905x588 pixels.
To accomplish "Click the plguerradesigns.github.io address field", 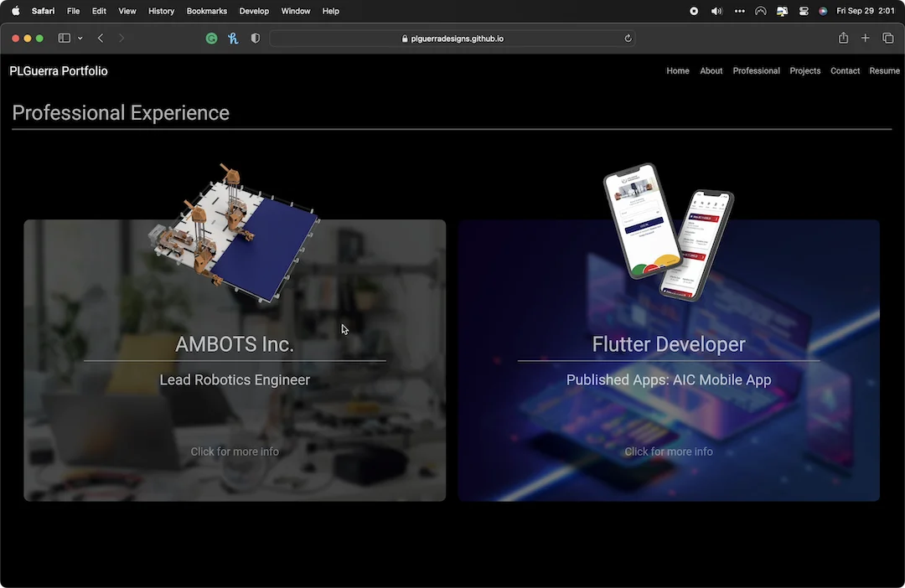I will coord(452,39).
